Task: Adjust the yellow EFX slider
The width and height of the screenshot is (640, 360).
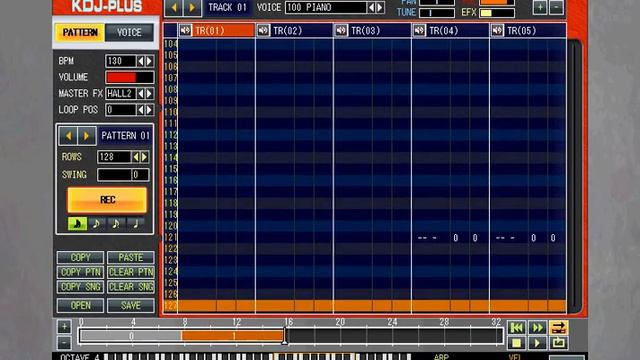Action: (497, 13)
